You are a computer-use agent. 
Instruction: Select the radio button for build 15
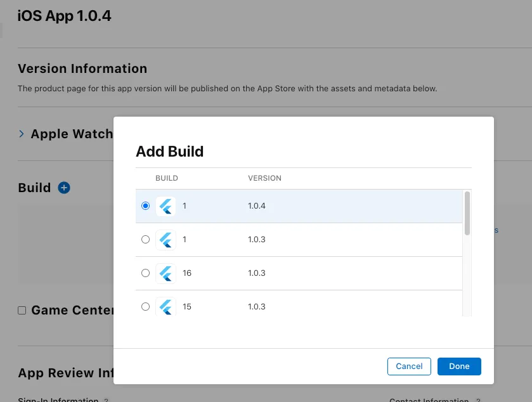click(x=145, y=306)
